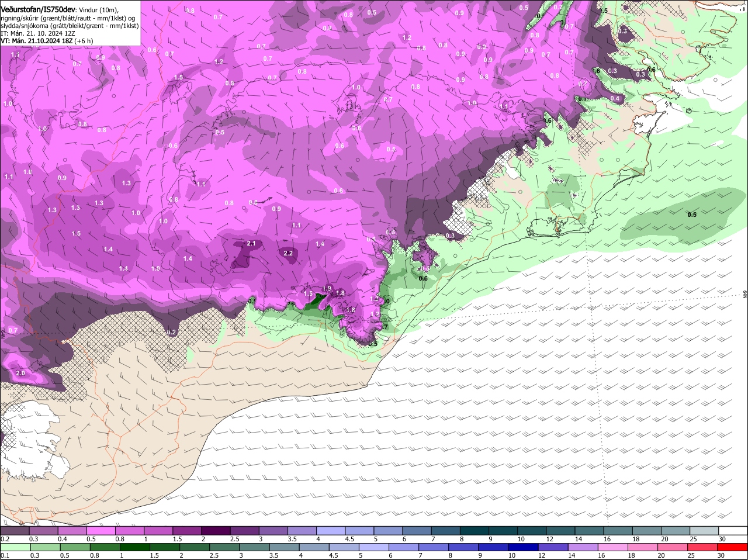Click the 2.2 precipitation value on the map
The height and width of the screenshot is (560, 748).
(288, 253)
